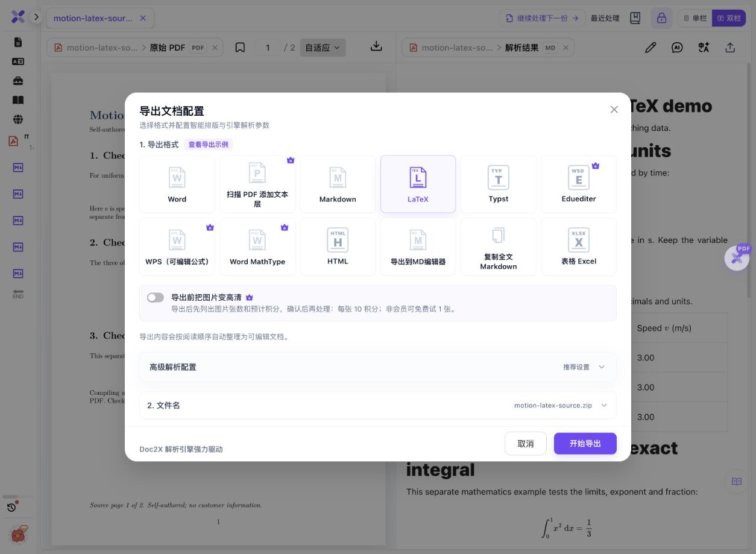Open the user avatar profile icon
The height and width of the screenshot is (554, 756).
(x=18, y=534)
